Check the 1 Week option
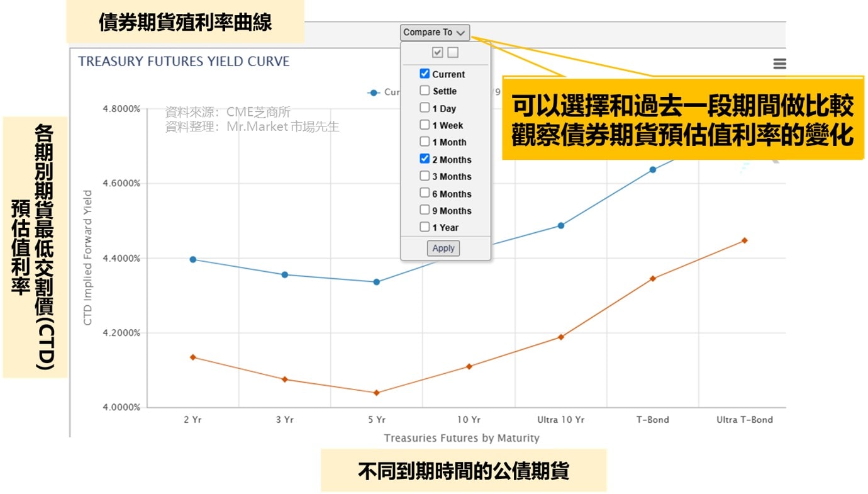Screen dimensions: 868x494 [425, 125]
